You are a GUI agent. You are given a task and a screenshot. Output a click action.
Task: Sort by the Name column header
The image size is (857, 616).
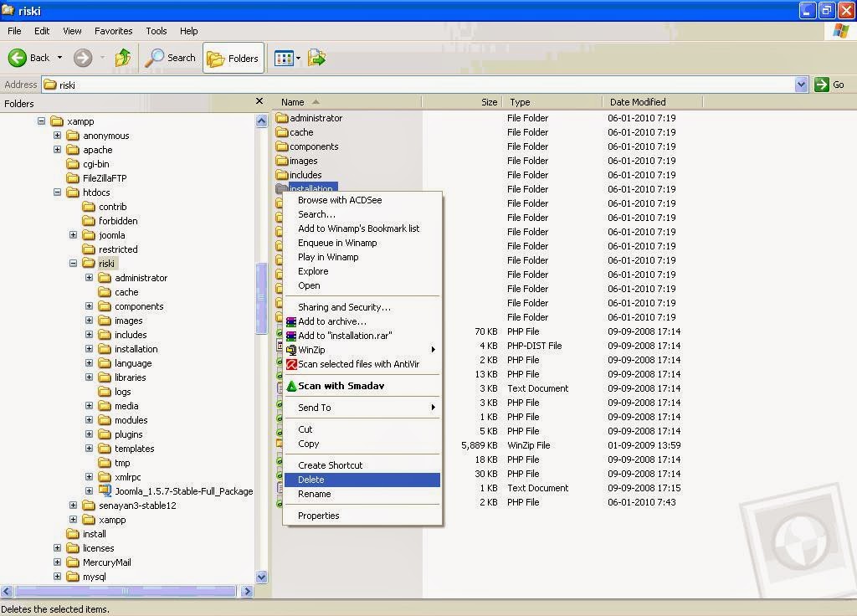click(x=347, y=102)
